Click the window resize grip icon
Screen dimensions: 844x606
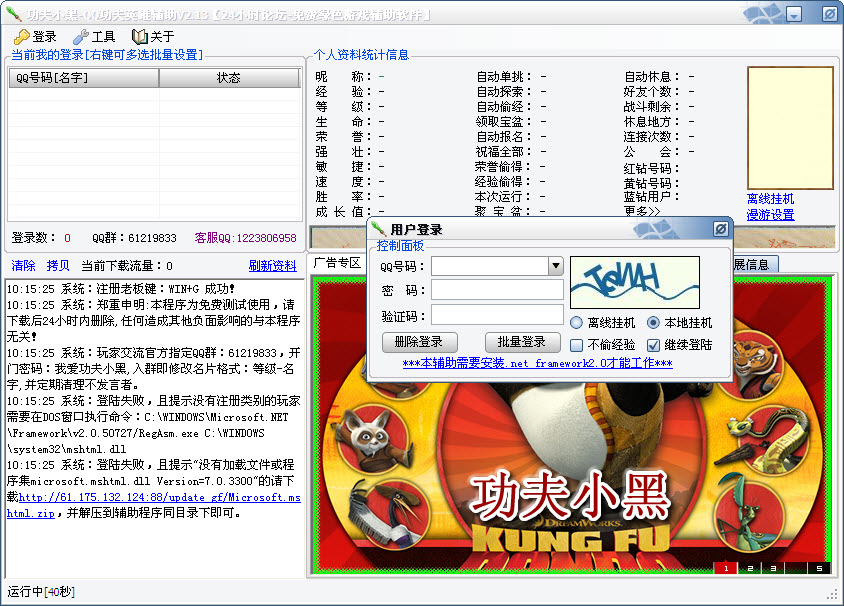point(833,594)
